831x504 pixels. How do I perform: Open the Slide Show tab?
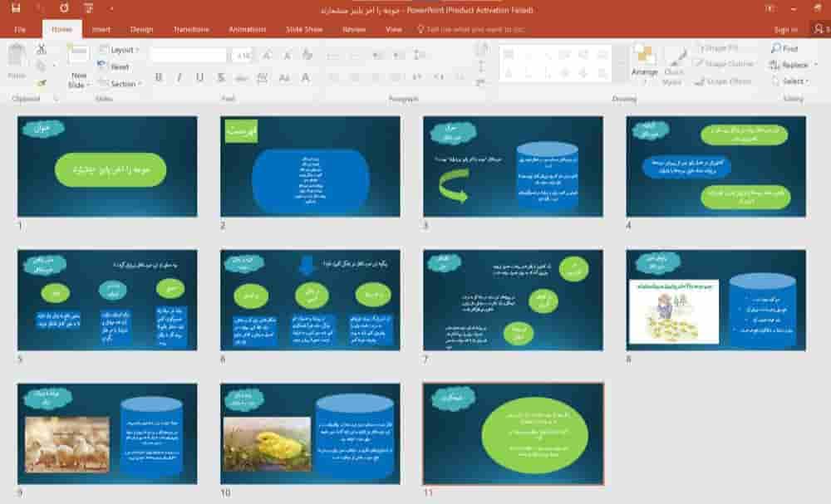[x=304, y=30]
